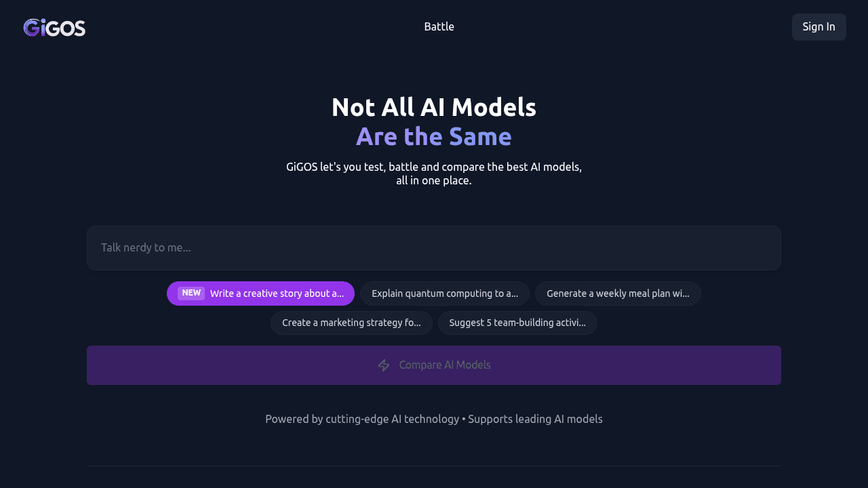Click "Powered by cutting-edge AI technology" text
The height and width of the screenshot is (488, 868).
coord(362,419)
